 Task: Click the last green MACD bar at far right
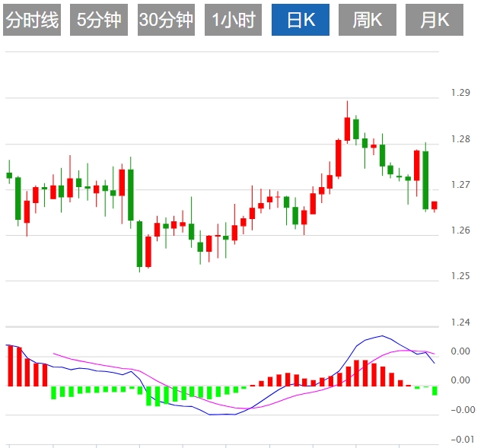[434, 391]
